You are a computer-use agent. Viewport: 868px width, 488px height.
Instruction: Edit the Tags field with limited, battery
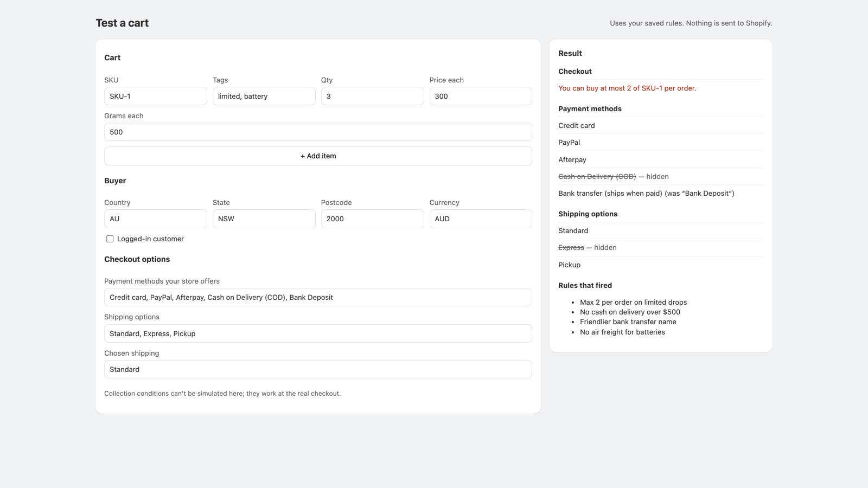[x=264, y=96]
